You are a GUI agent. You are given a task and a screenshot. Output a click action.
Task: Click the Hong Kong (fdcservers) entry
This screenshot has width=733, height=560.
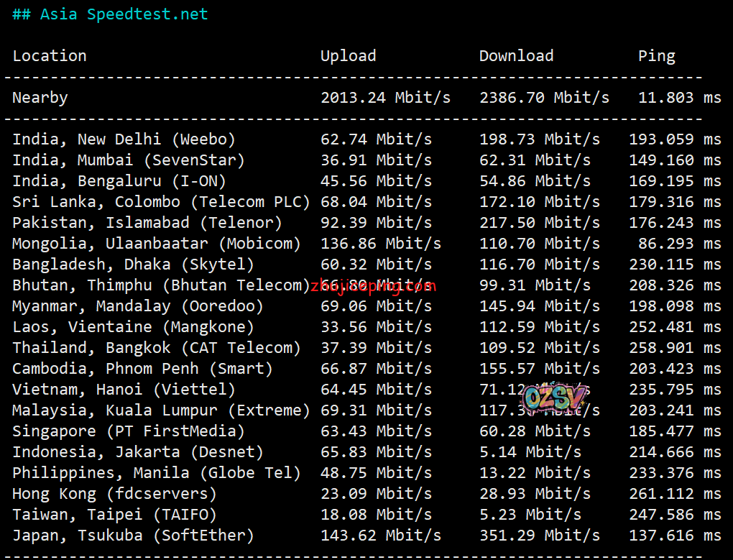(114, 494)
